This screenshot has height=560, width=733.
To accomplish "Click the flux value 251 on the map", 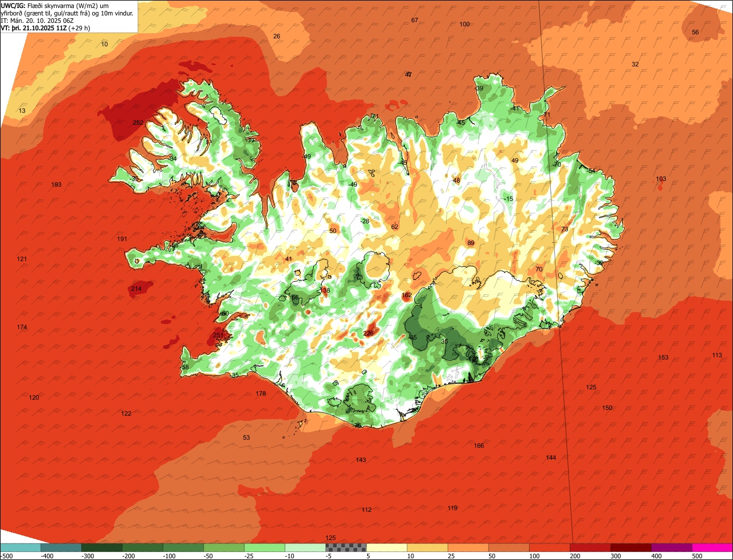I will click(x=218, y=336).
